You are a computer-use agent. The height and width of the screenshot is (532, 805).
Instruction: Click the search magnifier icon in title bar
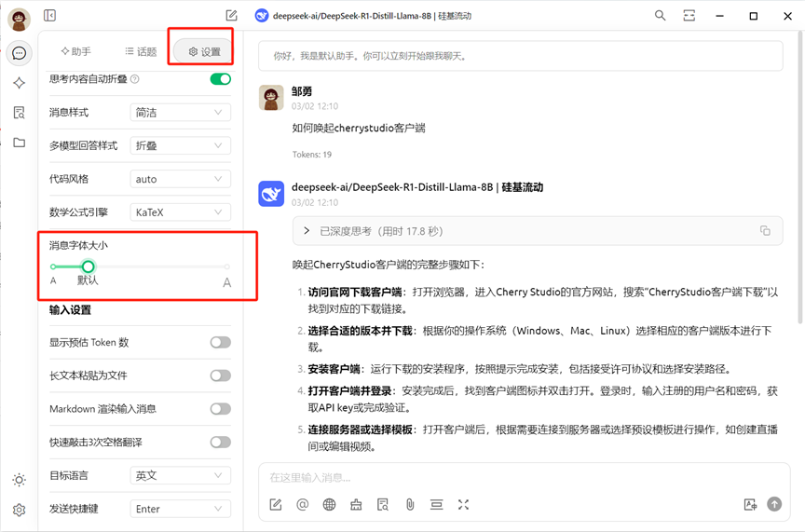click(x=661, y=16)
